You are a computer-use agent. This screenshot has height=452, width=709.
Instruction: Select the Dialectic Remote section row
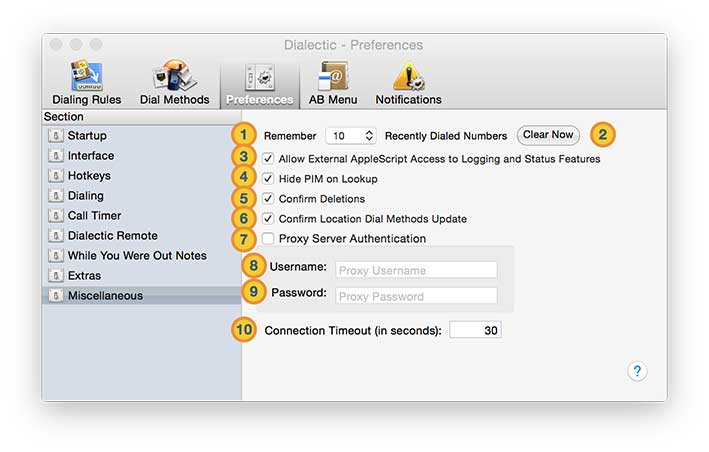142,235
